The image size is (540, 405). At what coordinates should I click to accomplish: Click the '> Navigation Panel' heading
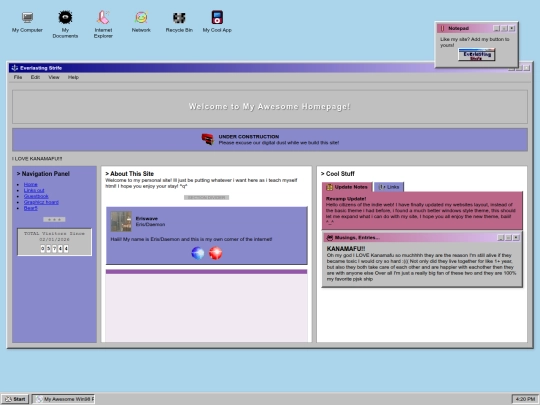click(43, 174)
